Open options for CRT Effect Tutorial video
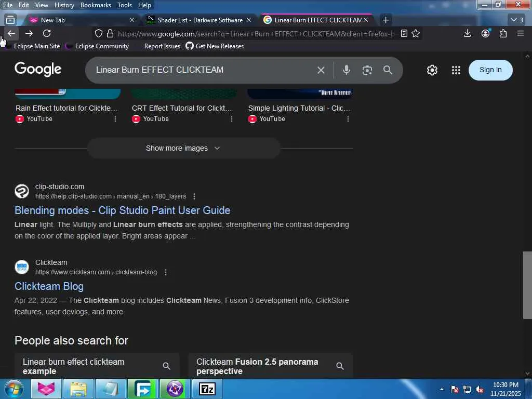Image resolution: width=532 pixels, height=399 pixels. pos(231,119)
